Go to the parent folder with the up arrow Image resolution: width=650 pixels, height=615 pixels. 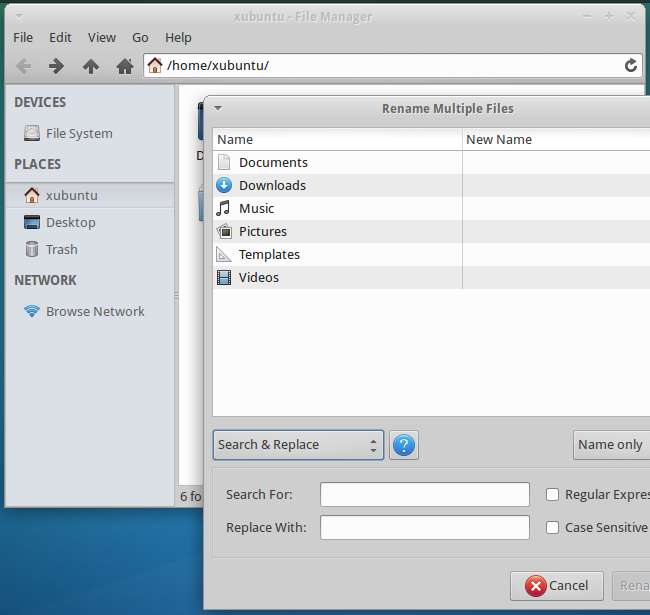[x=91, y=66]
